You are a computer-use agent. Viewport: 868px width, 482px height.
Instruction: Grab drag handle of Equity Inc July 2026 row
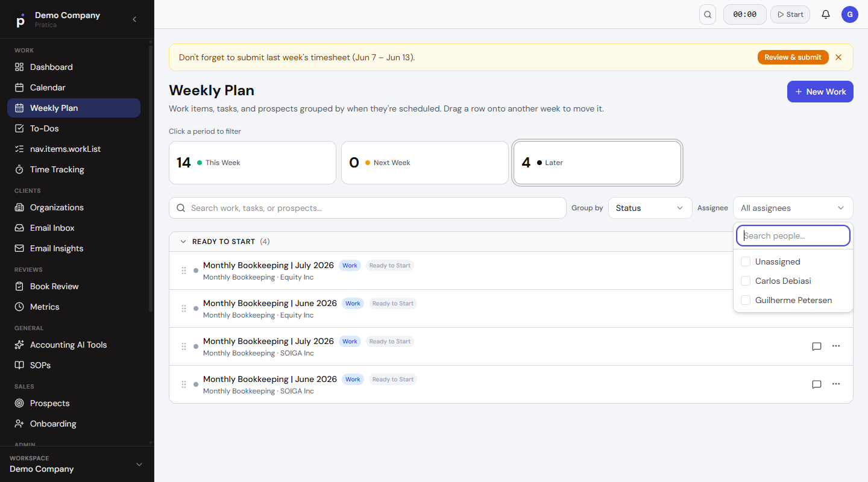(x=184, y=271)
